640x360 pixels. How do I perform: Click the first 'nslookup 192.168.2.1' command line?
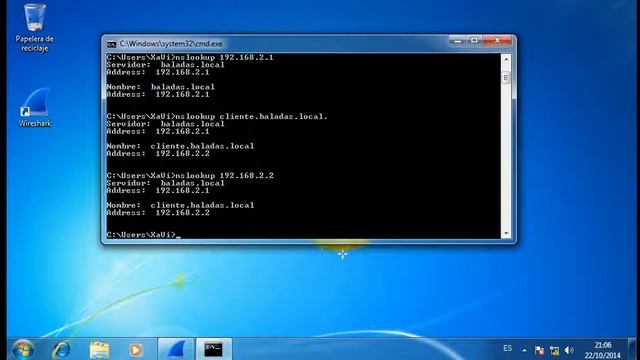pos(190,57)
